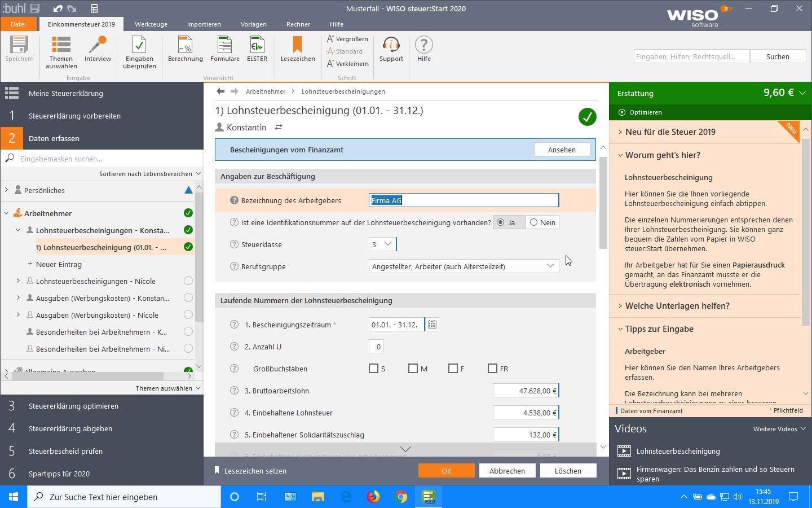Navigate forward with the right arrow

(234, 91)
